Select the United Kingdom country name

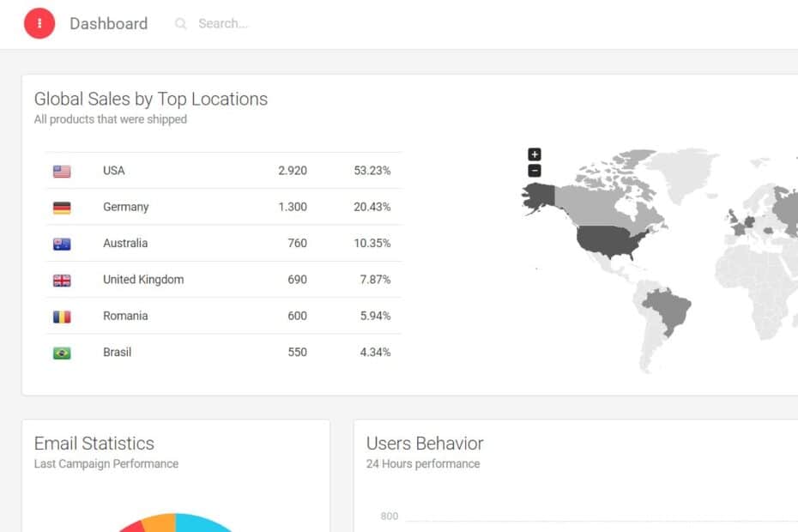pos(143,280)
